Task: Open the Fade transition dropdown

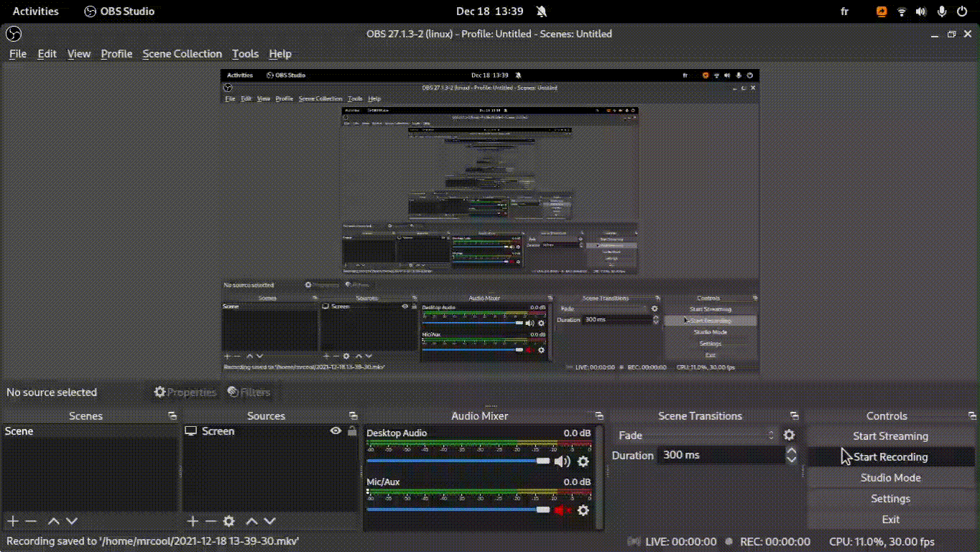Action: tap(697, 435)
